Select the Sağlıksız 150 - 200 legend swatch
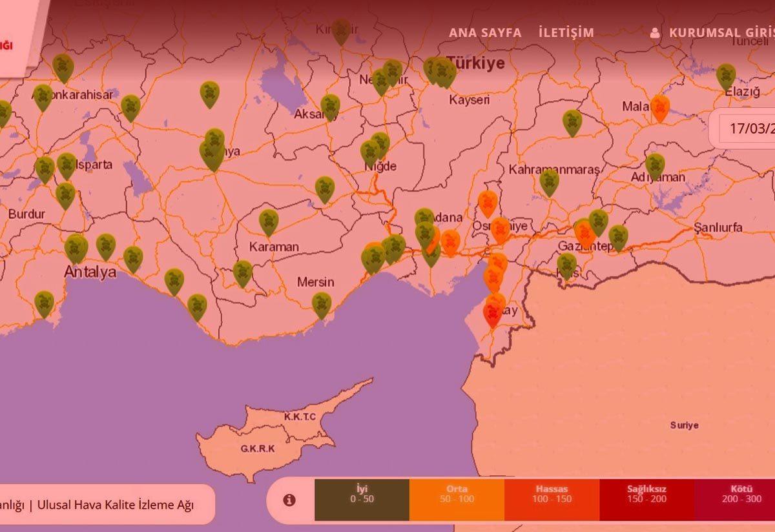The width and height of the screenshot is (775, 532). [x=646, y=500]
